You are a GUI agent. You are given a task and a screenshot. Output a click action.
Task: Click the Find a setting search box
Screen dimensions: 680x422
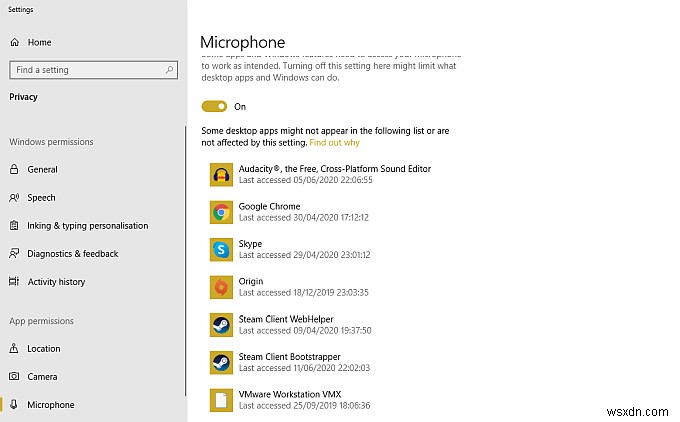(x=93, y=70)
